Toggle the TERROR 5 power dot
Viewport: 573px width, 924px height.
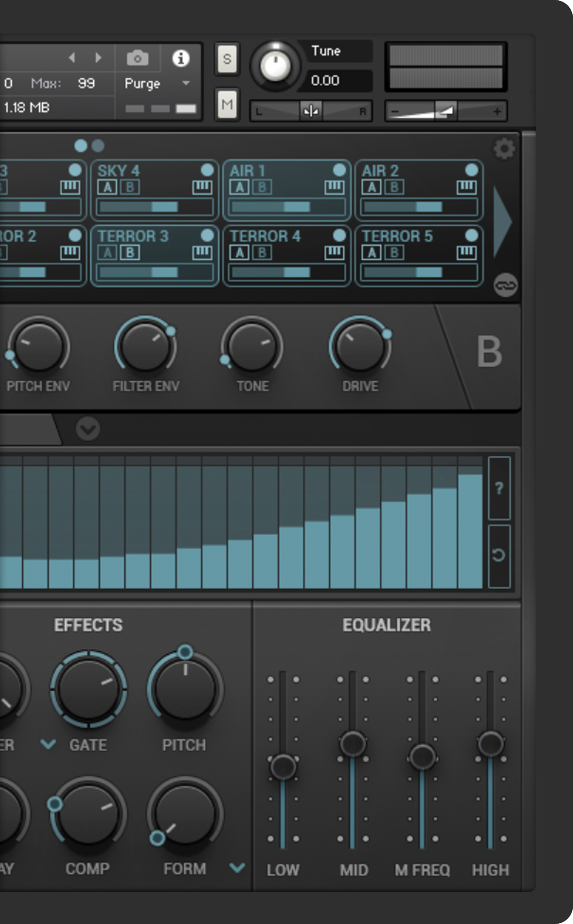472,235
